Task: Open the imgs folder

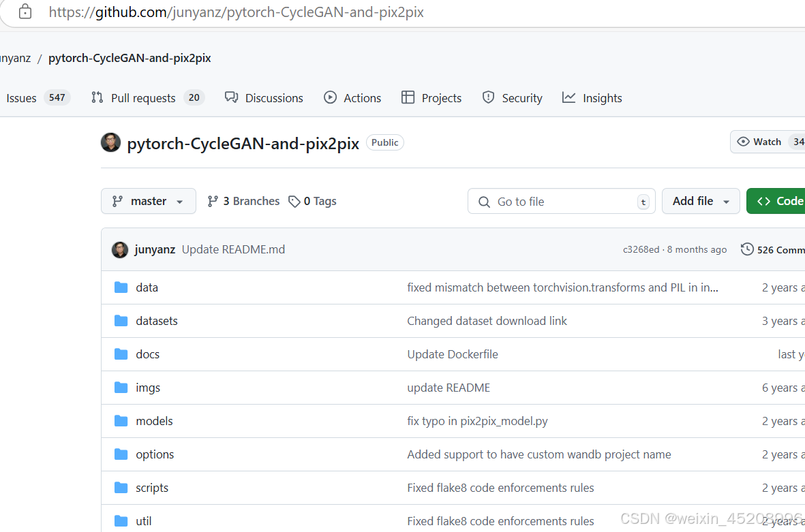Action: click(148, 388)
